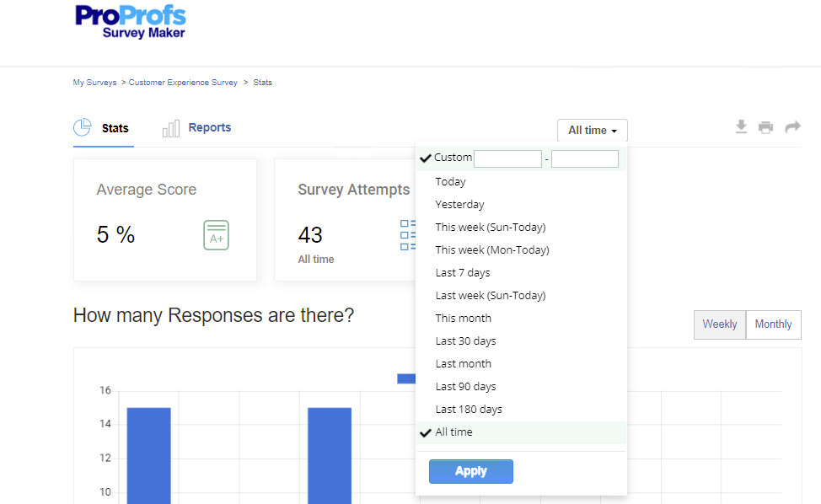Click the 'All time' label under 43
The height and width of the screenshot is (504, 821).
[x=316, y=260]
